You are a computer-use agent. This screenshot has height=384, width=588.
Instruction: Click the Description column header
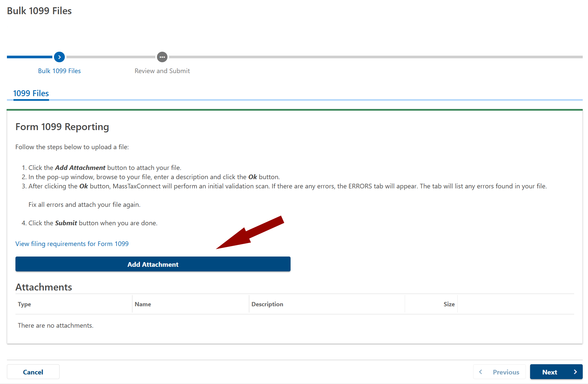click(267, 304)
